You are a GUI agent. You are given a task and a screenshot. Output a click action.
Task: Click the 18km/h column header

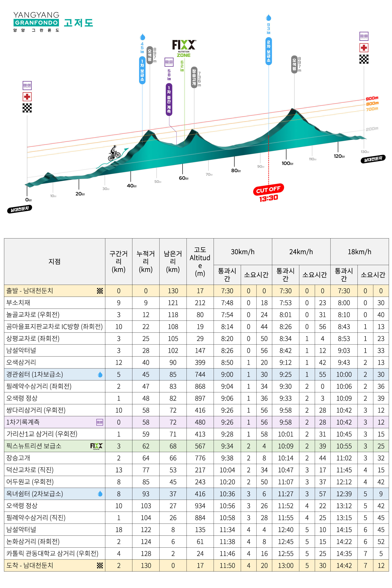click(360, 252)
